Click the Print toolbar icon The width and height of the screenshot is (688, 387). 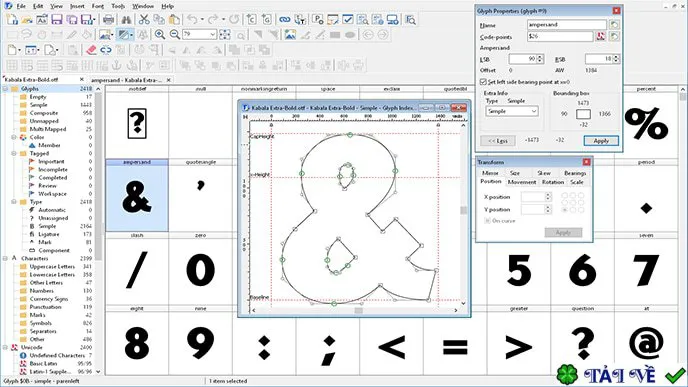click(108, 20)
